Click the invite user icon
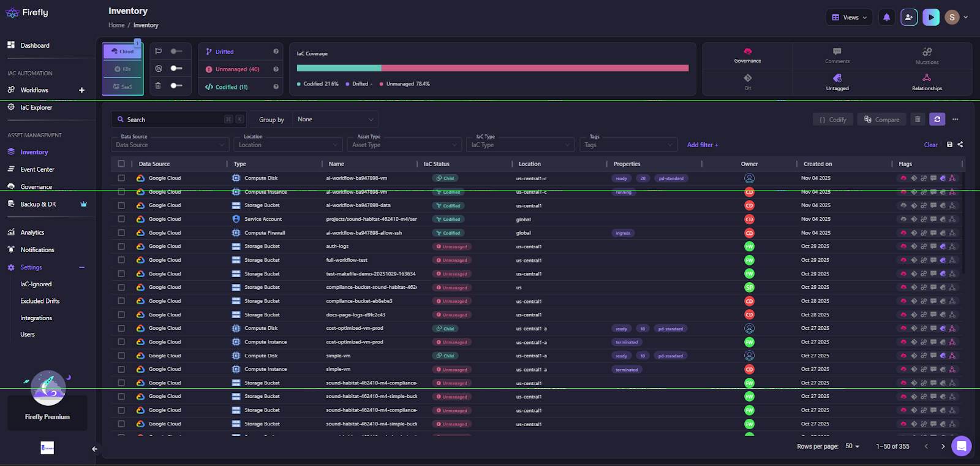Image resolution: width=980 pixels, height=466 pixels. pos(909,17)
